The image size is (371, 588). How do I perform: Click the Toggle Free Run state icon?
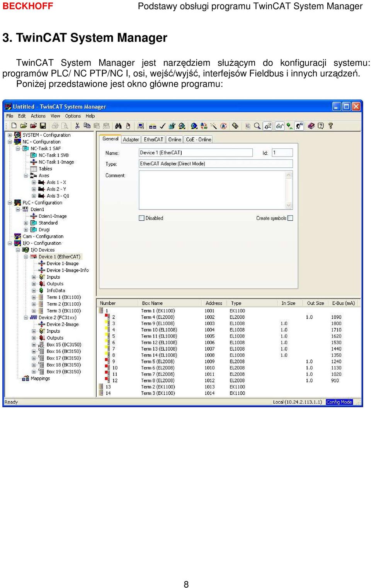click(223, 126)
